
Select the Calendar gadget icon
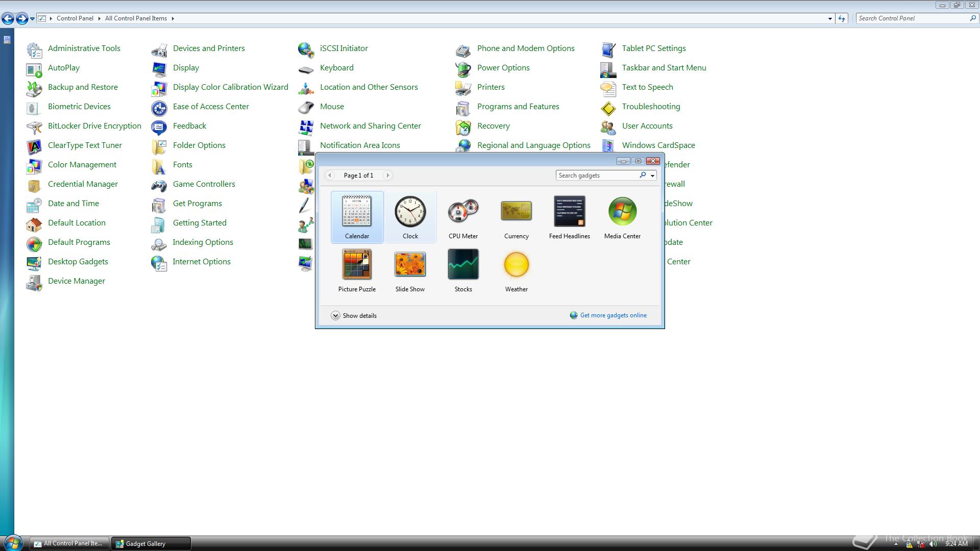(x=357, y=211)
